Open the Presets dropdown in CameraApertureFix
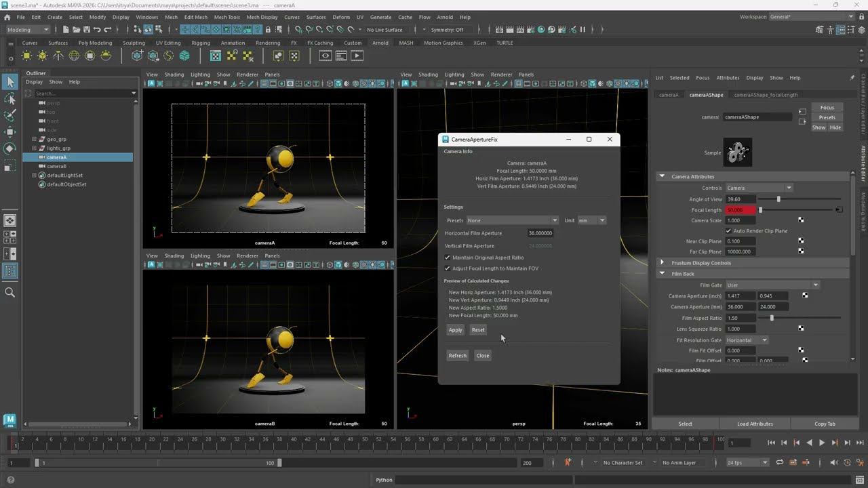 point(512,220)
